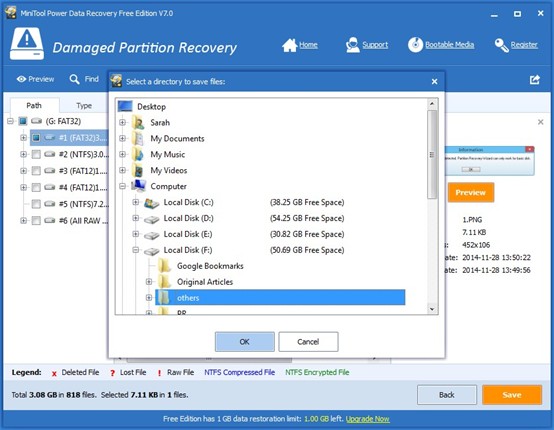The height and width of the screenshot is (430, 554).
Task: Click OK to confirm directory
Action: tap(244, 342)
